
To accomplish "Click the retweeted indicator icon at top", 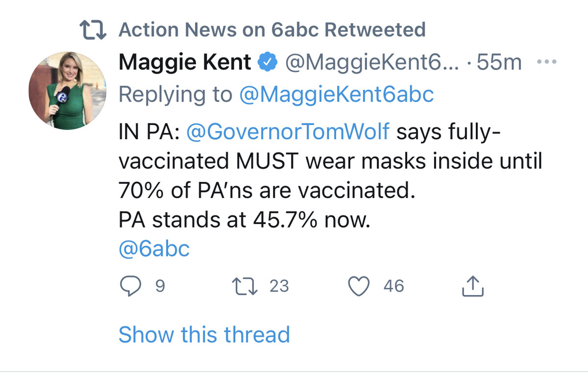I will 93,30.
